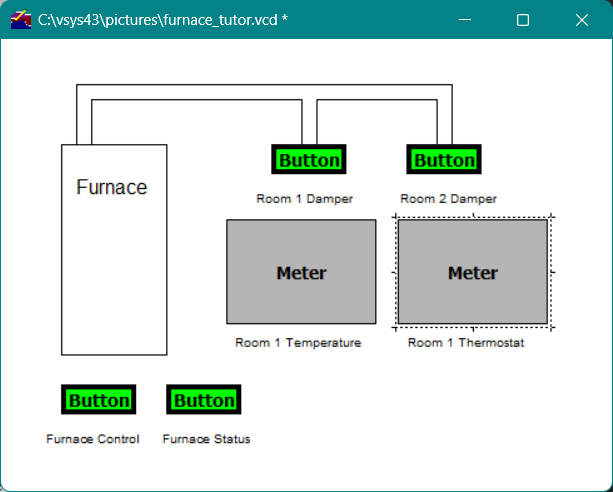Click the selected Room 1 Thermostat meter
The width and height of the screenshot is (613, 492).
pos(473,272)
